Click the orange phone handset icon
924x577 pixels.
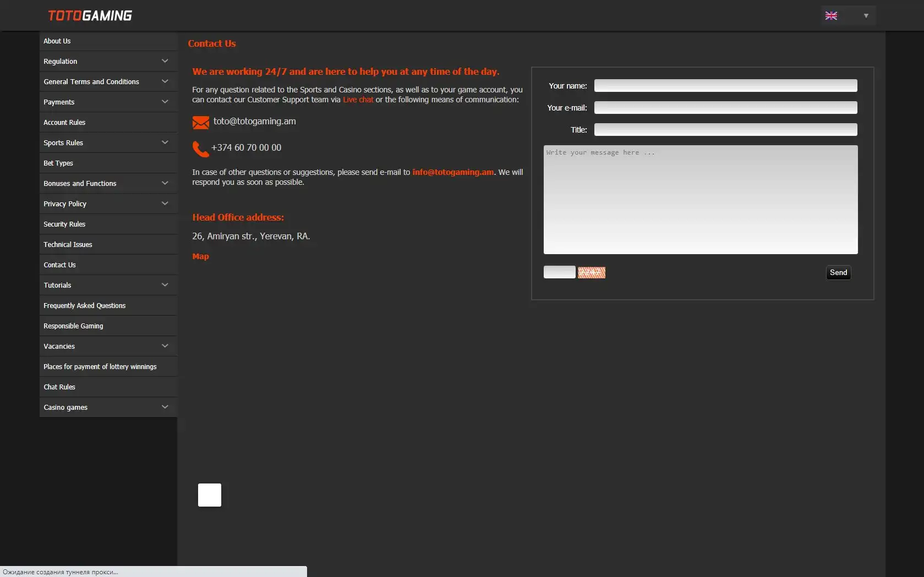tap(200, 149)
